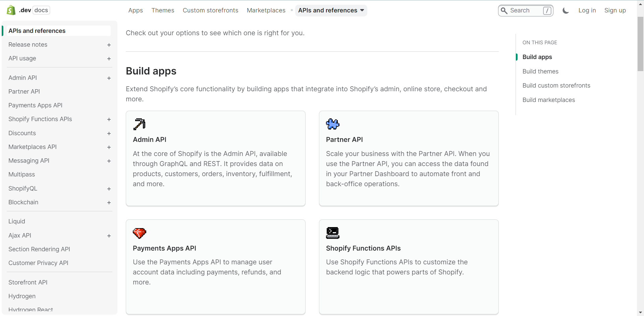Jump to Build marketplaces on this page

pos(548,100)
